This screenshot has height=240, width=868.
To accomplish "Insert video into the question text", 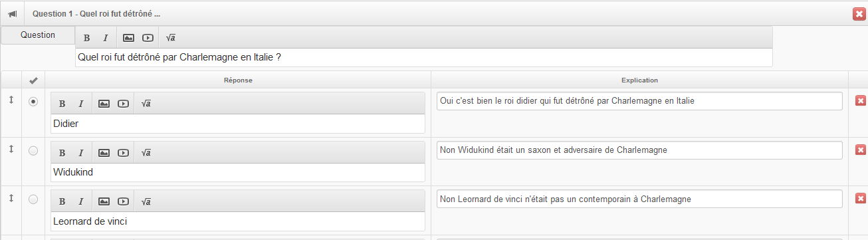I will click(x=148, y=38).
